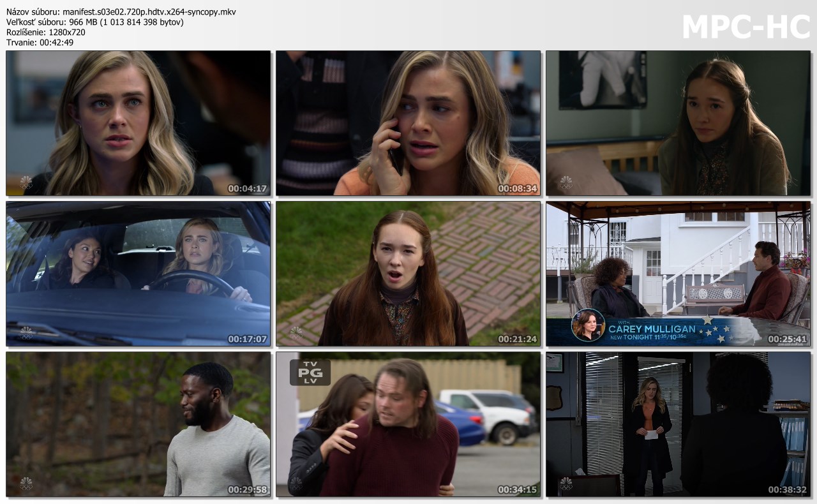Open the car scene thumbnail at 00:17:07
Viewport: 817px width, 504px height.
pyautogui.click(x=138, y=274)
